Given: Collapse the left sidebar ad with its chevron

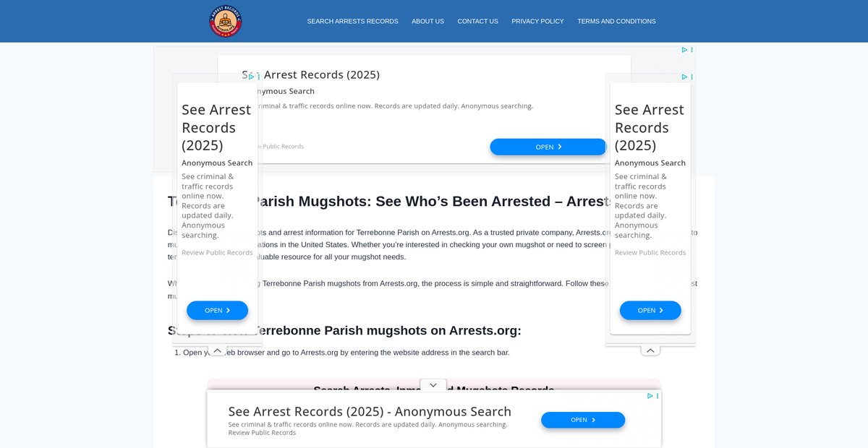Looking at the screenshot, I should coord(217,350).
